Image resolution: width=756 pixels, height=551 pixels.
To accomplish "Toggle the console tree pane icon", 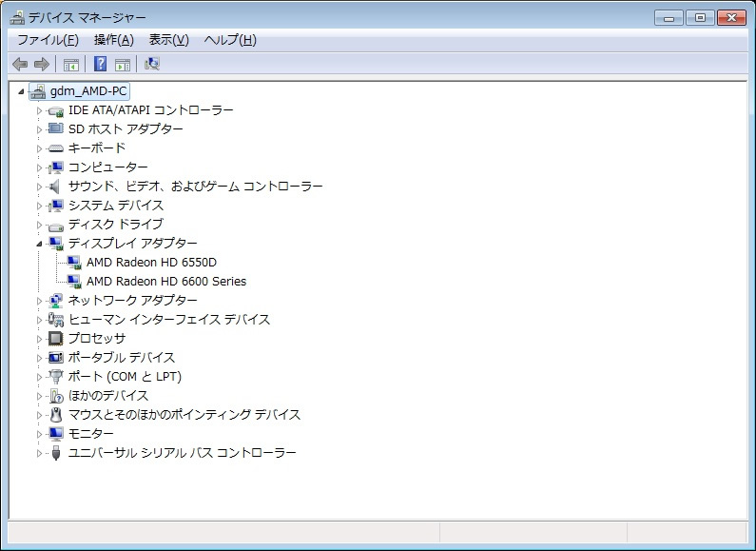I will (71, 64).
